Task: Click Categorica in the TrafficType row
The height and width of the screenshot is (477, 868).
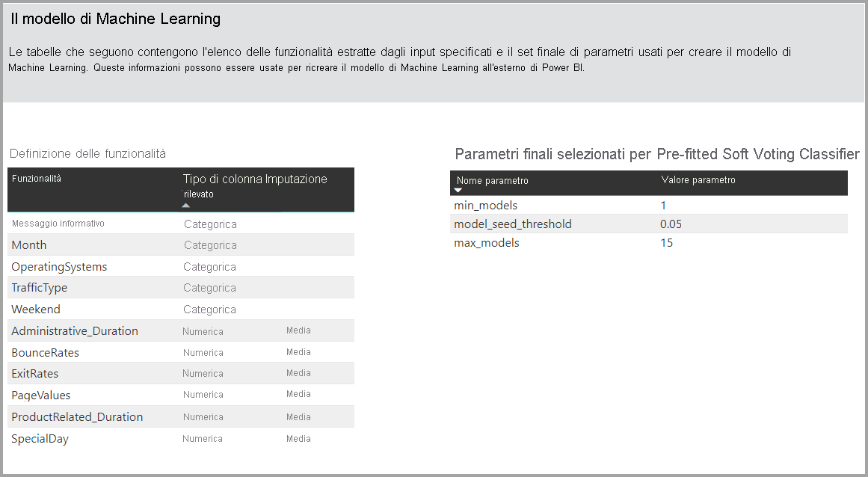Action: tap(210, 288)
